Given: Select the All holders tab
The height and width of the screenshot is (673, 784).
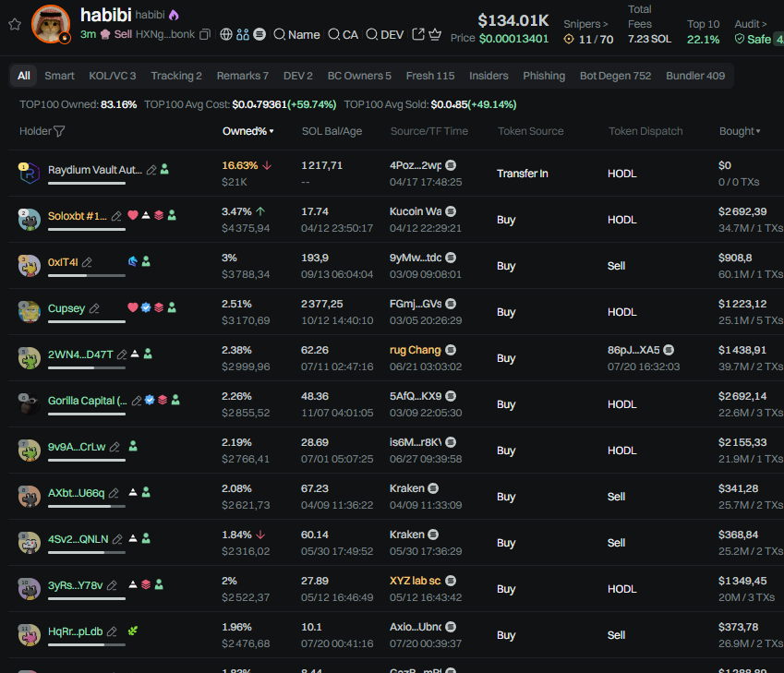Looking at the screenshot, I should [x=23, y=76].
